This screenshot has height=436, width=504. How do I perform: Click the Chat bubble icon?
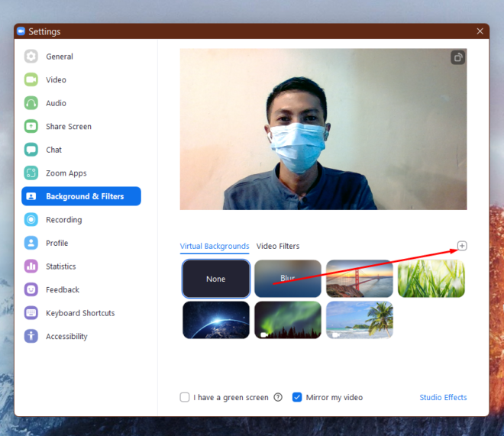(x=31, y=150)
